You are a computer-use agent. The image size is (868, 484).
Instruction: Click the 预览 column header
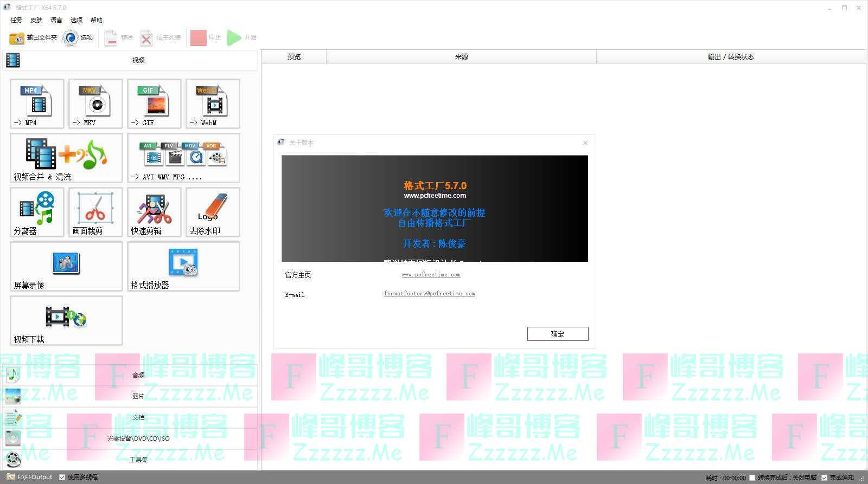pos(294,57)
